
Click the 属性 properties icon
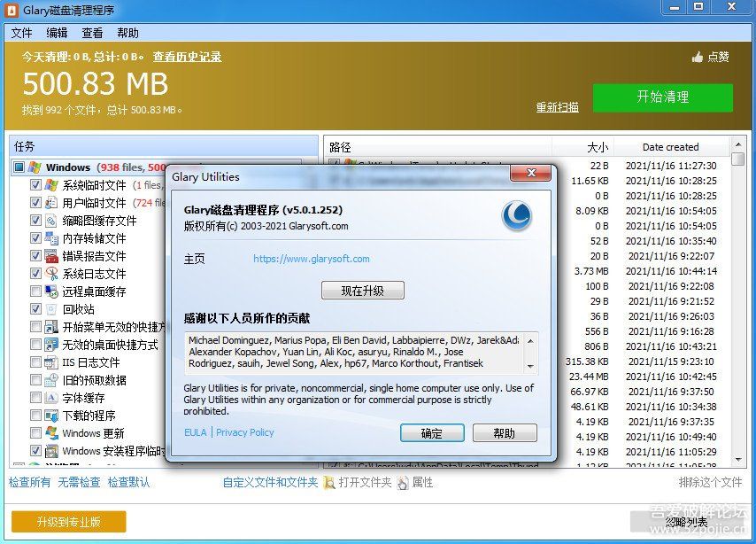pyautogui.click(x=403, y=483)
